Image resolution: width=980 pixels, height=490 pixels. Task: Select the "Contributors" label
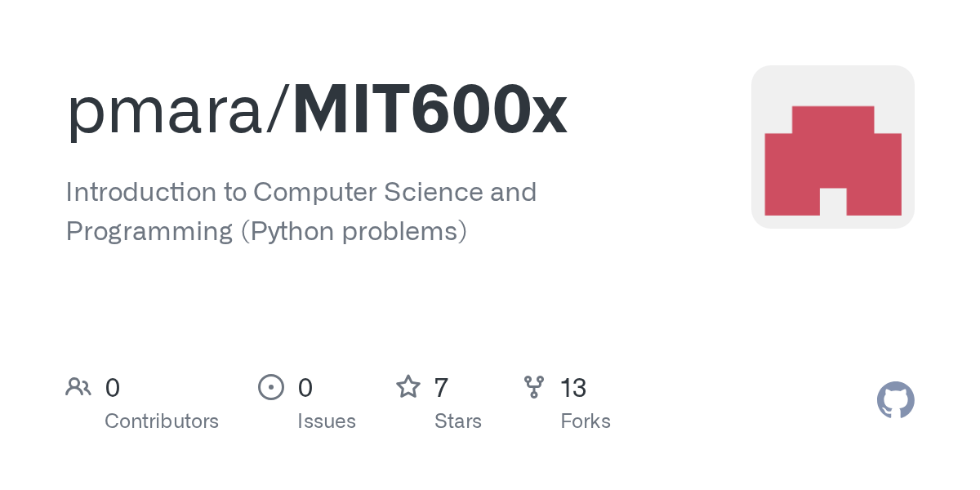point(162,421)
